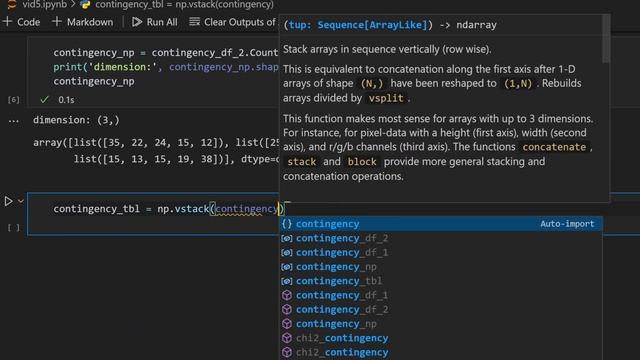Viewport: 640px width, 360px height.
Task: Place cursor in vstack code cell
Action: pos(153,213)
